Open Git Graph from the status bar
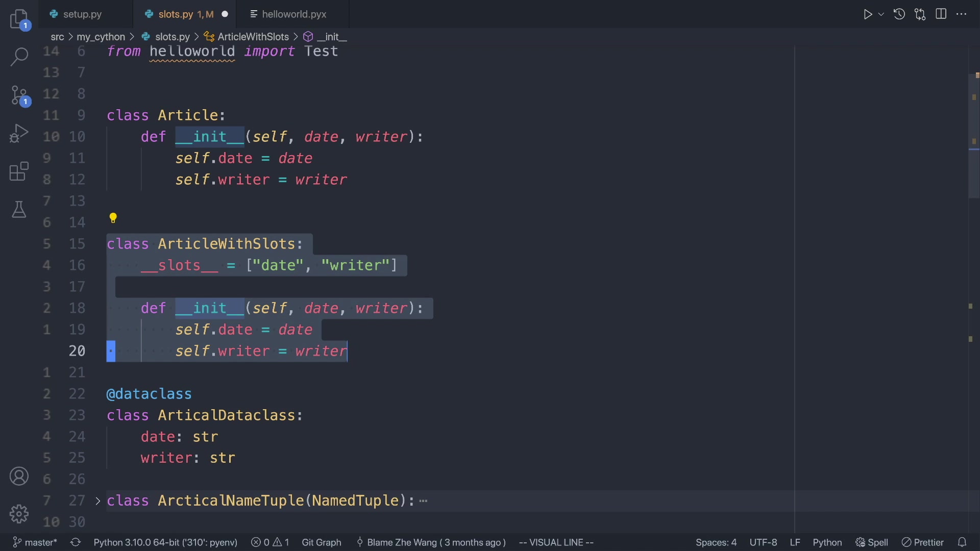The width and height of the screenshot is (980, 551). tap(322, 542)
